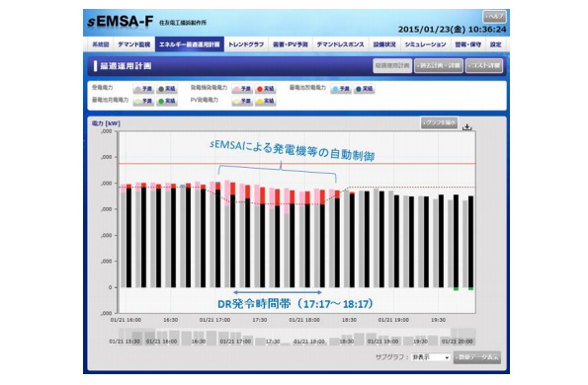Screen dimensions: 588x385
Task: Toggle 蓄電池充電電力 実績 series (green)
Action: click(167, 101)
